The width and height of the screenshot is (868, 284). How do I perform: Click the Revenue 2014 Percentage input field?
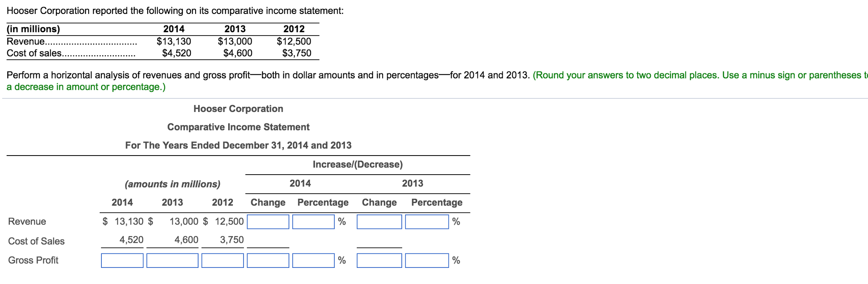[314, 222]
